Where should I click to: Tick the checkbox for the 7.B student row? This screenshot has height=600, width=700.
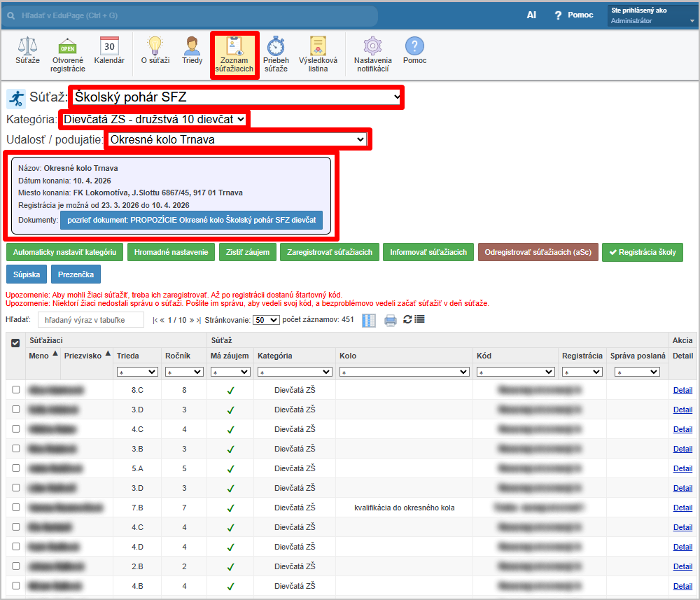(15, 508)
